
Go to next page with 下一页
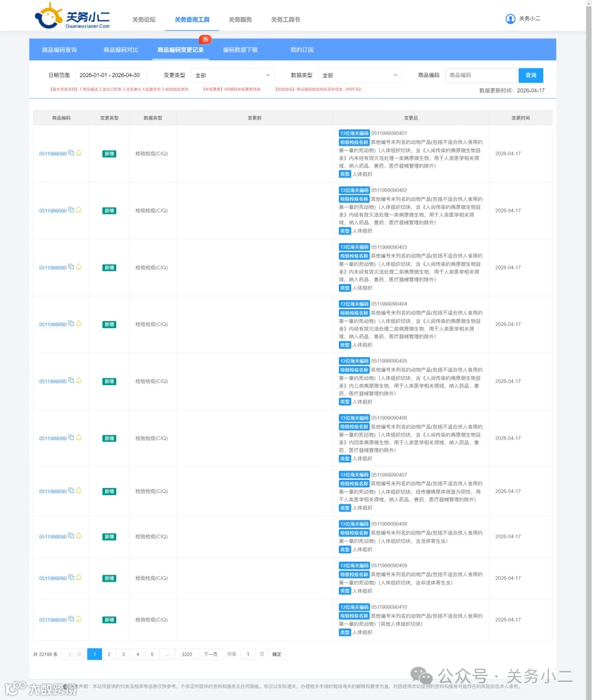click(x=210, y=654)
